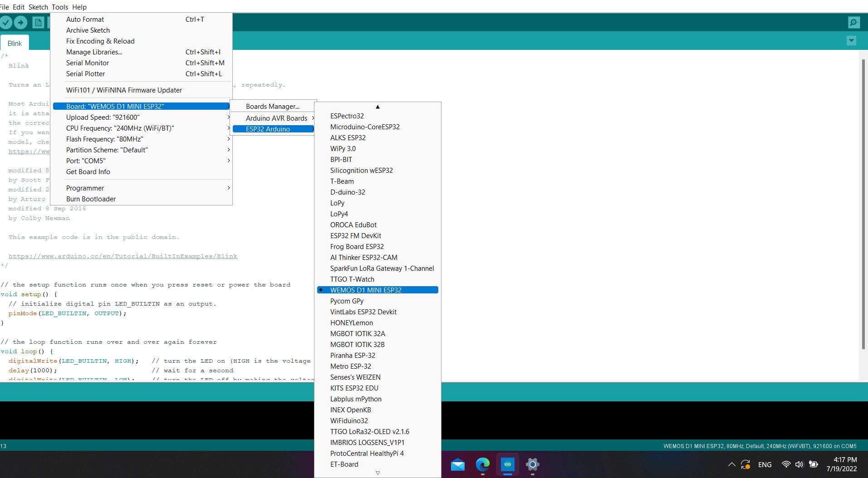Click board info text in status bar

tap(760, 446)
